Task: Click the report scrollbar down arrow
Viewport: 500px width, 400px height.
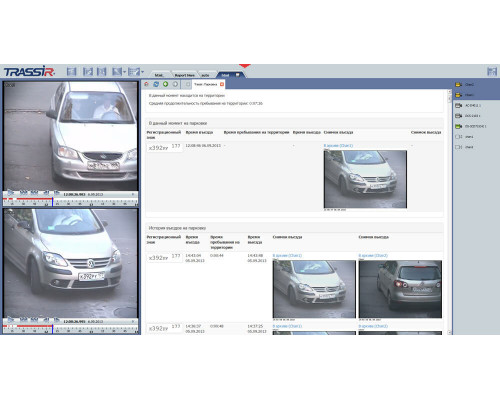Action: pyautogui.click(x=449, y=332)
